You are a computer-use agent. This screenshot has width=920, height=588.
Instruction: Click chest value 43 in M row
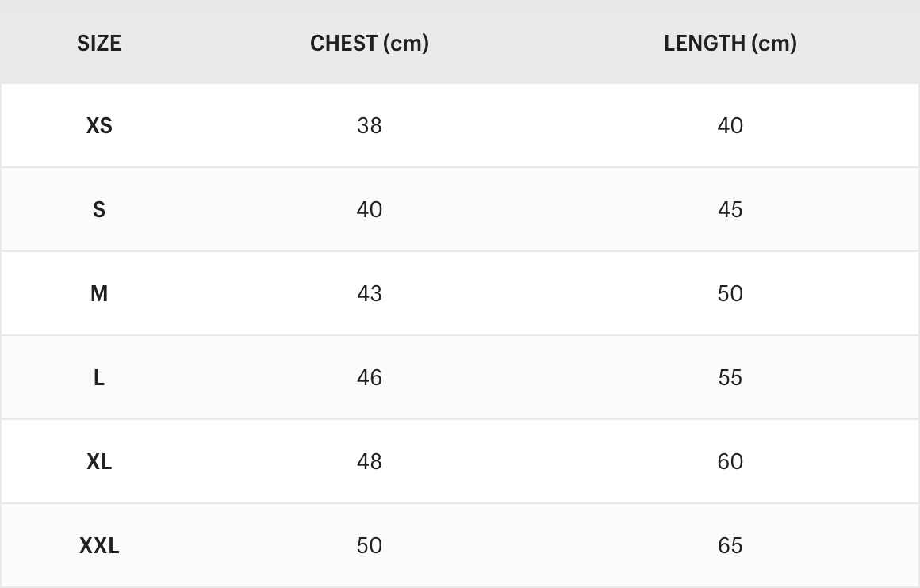coord(370,294)
